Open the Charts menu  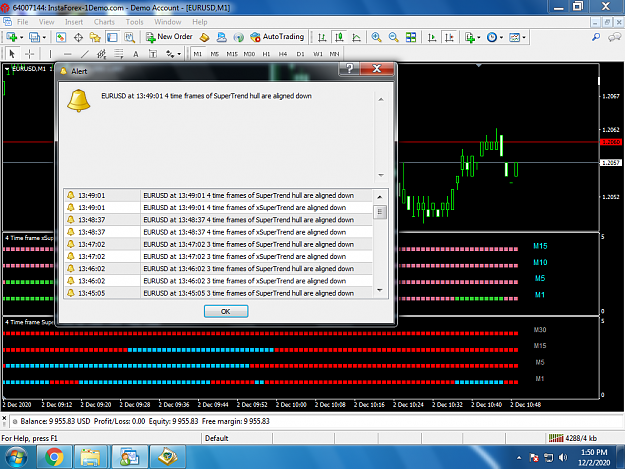(x=104, y=22)
